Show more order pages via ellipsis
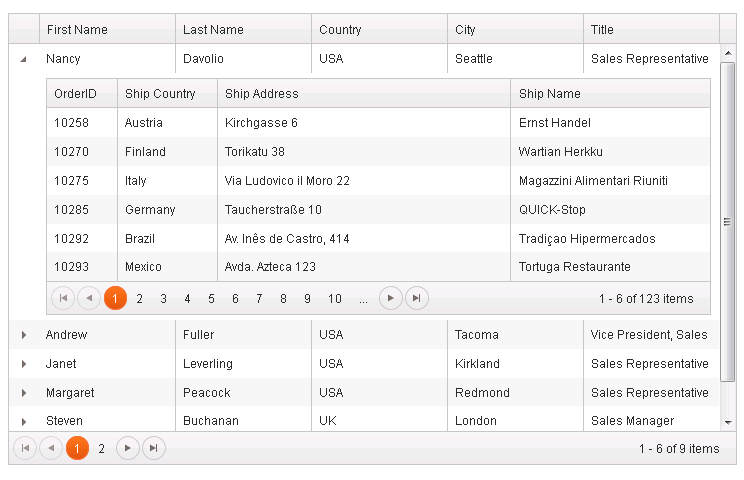The width and height of the screenshot is (744, 480). coord(363,298)
